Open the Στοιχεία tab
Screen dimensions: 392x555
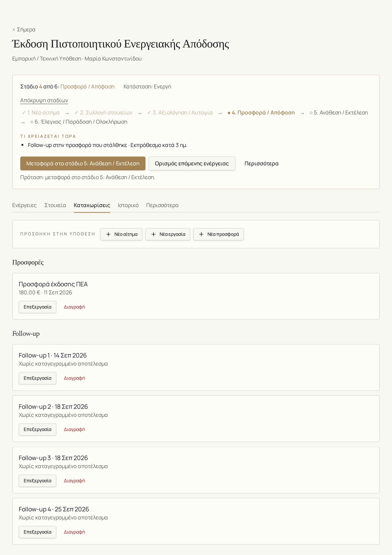click(55, 205)
